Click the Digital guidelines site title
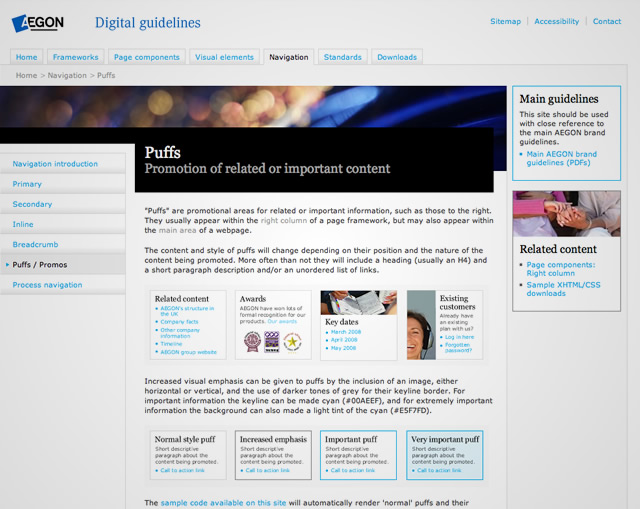This screenshot has width=640, height=509. click(148, 23)
